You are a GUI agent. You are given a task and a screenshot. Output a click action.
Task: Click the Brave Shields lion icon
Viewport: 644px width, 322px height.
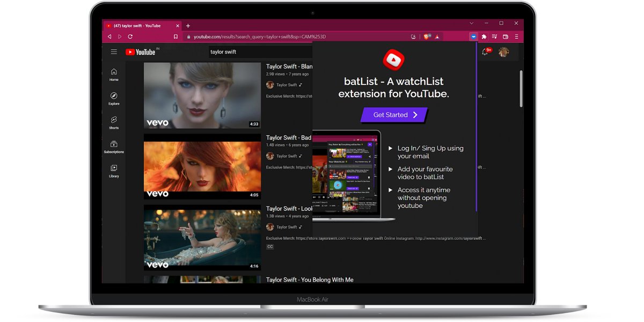click(x=427, y=36)
